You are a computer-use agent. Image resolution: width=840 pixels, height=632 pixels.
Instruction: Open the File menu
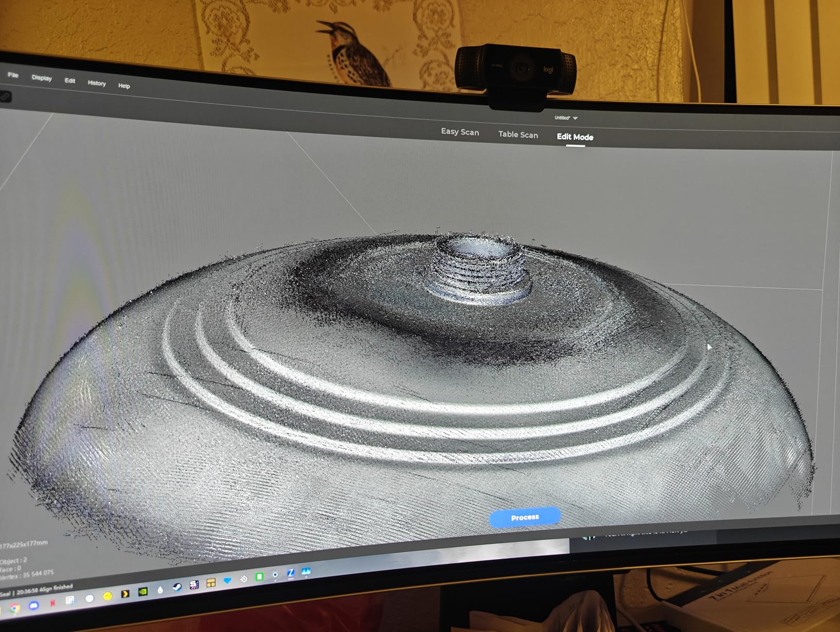(13, 75)
